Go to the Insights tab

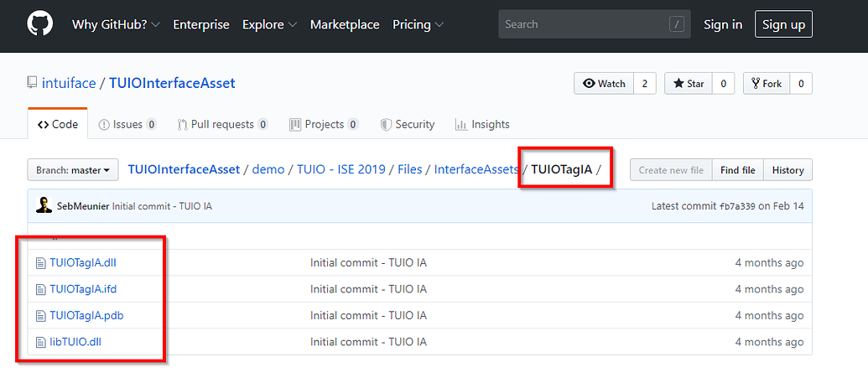tap(482, 124)
